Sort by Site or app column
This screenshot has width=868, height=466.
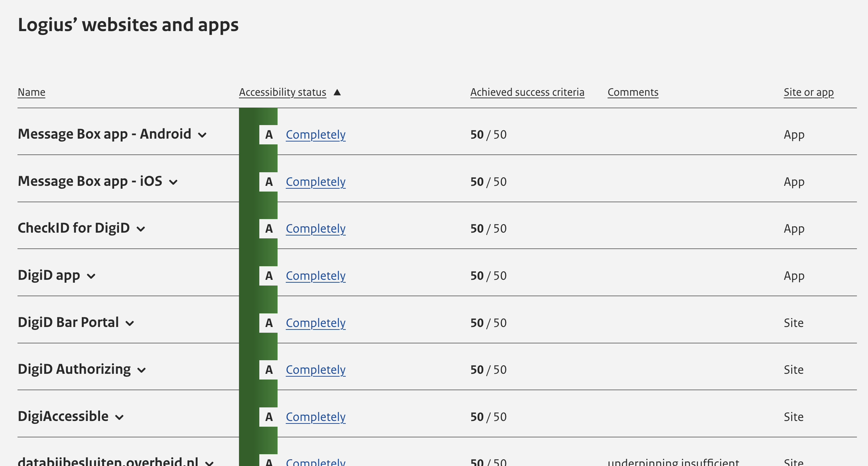(x=809, y=92)
